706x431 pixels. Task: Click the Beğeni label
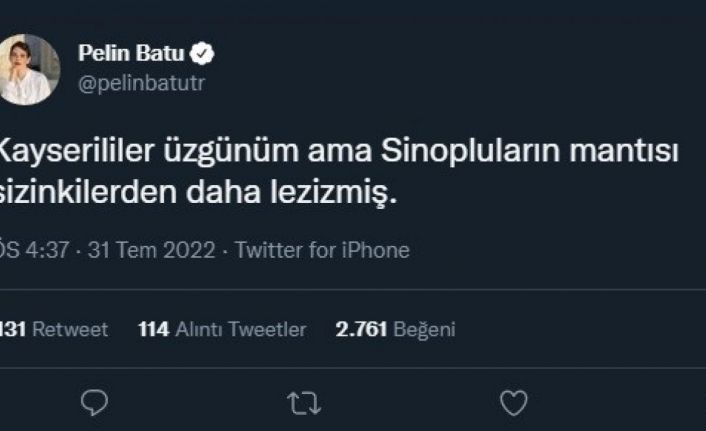click(425, 330)
